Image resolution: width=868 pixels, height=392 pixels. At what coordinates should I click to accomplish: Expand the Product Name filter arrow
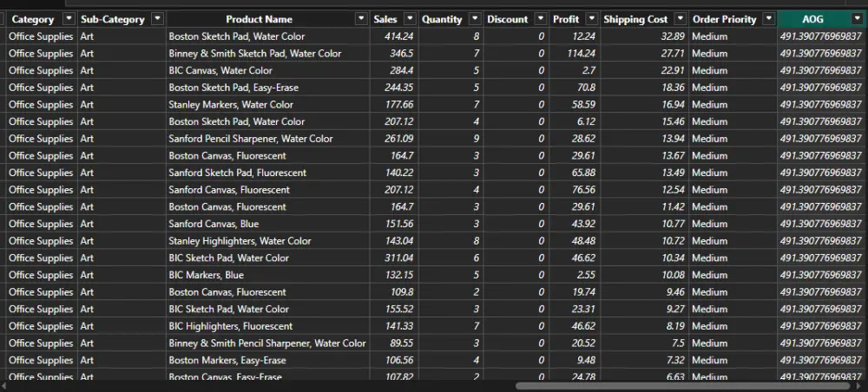point(361,19)
